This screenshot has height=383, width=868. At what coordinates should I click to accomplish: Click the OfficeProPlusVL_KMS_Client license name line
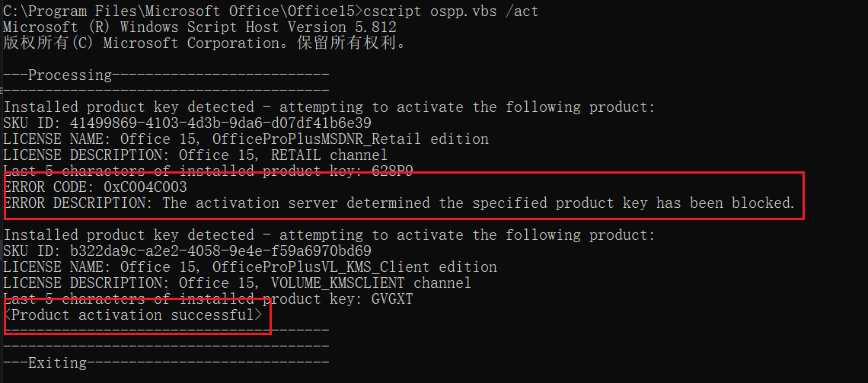pyautogui.click(x=251, y=267)
